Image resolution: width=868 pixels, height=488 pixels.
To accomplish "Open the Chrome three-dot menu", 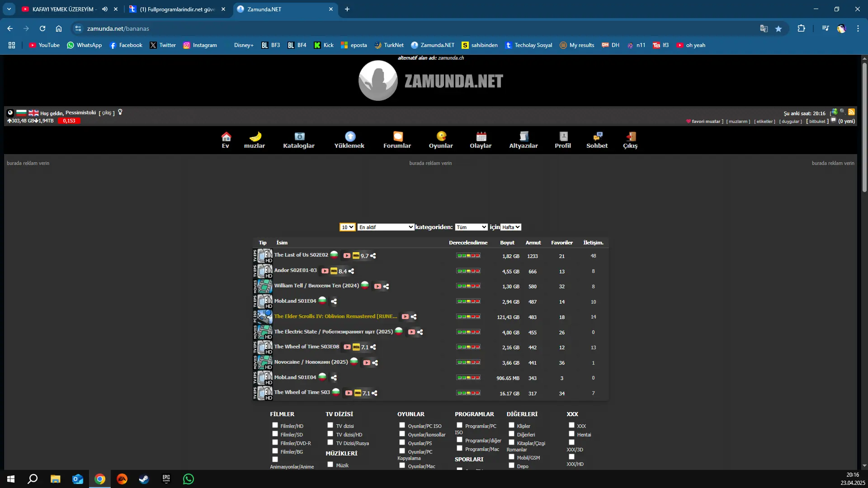I will (x=858, y=28).
